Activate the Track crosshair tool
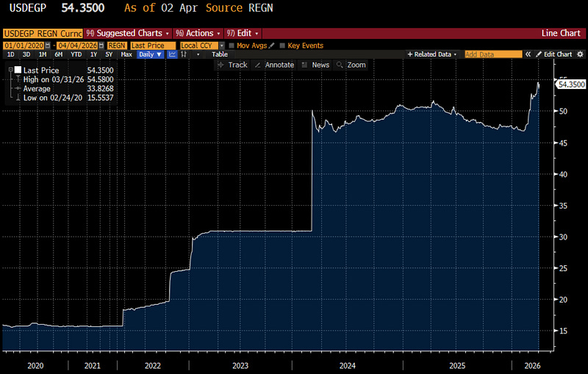Viewport: 588px width, 374px height. [233, 65]
